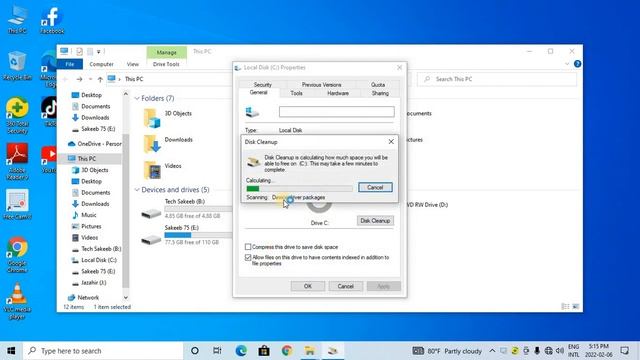
Task: Open the Facebook desktop shortcut
Action: (x=52, y=19)
